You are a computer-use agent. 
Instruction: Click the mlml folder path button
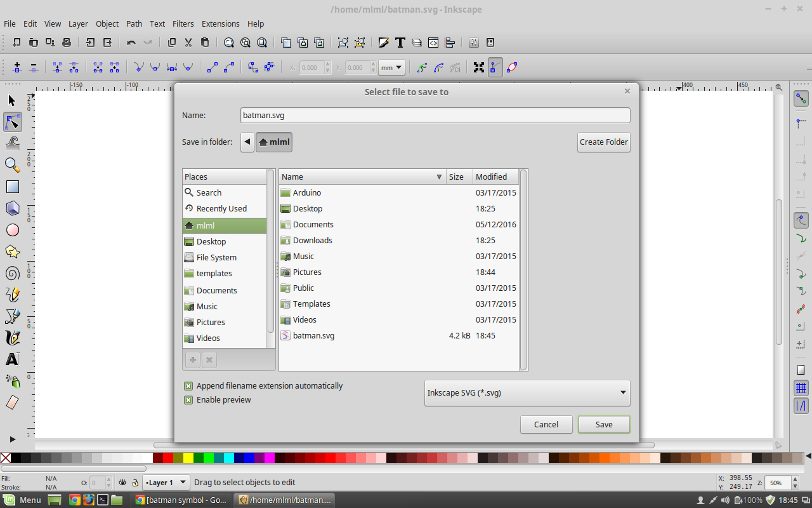(x=274, y=142)
